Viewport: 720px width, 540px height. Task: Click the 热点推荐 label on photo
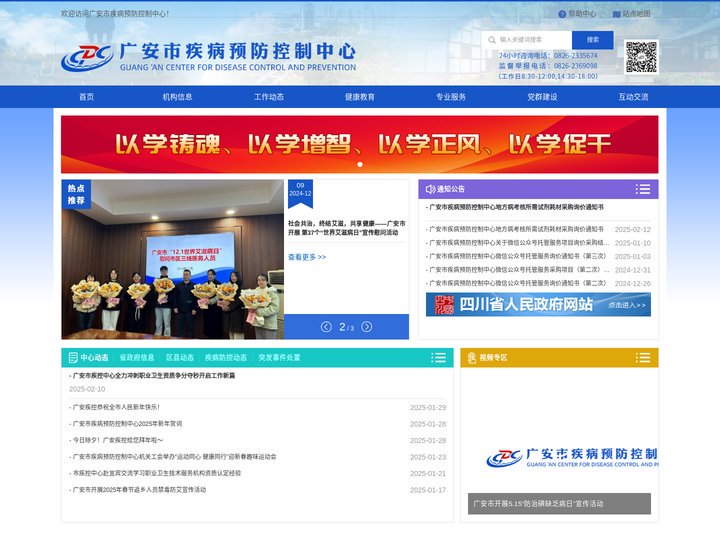(76, 194)
